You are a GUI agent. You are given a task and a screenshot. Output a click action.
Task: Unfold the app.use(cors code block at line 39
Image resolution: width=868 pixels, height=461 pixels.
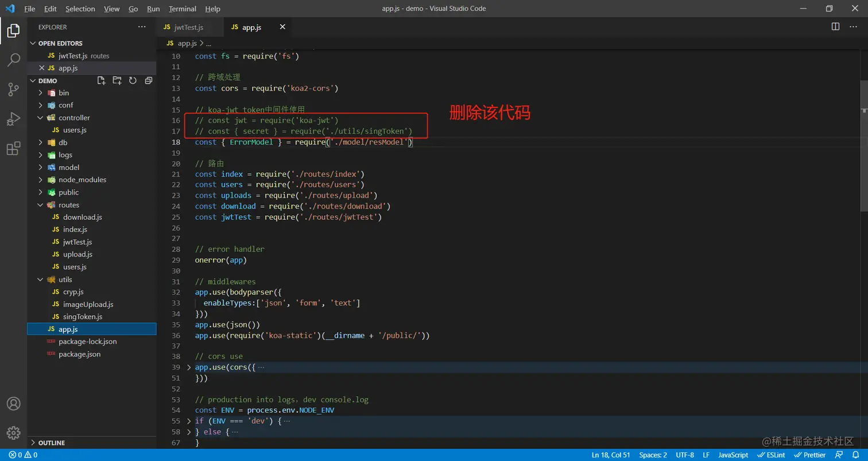(x=189, y=367)
